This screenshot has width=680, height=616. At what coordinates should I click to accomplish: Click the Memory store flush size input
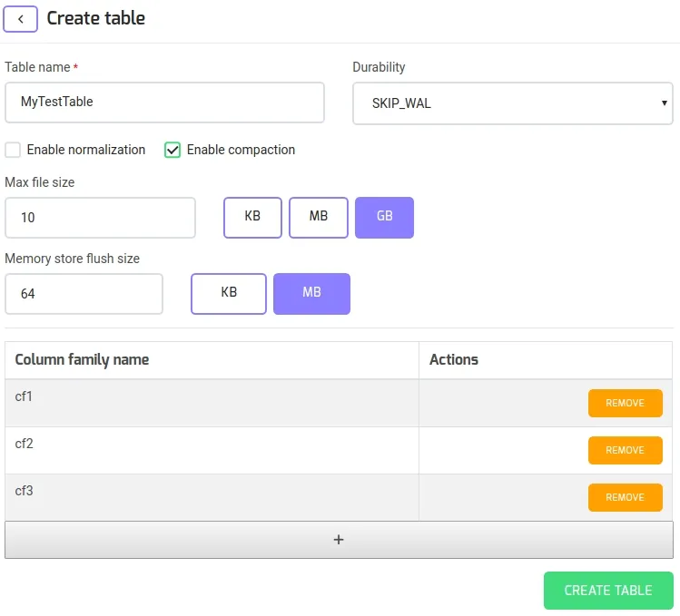coord(84,294)
